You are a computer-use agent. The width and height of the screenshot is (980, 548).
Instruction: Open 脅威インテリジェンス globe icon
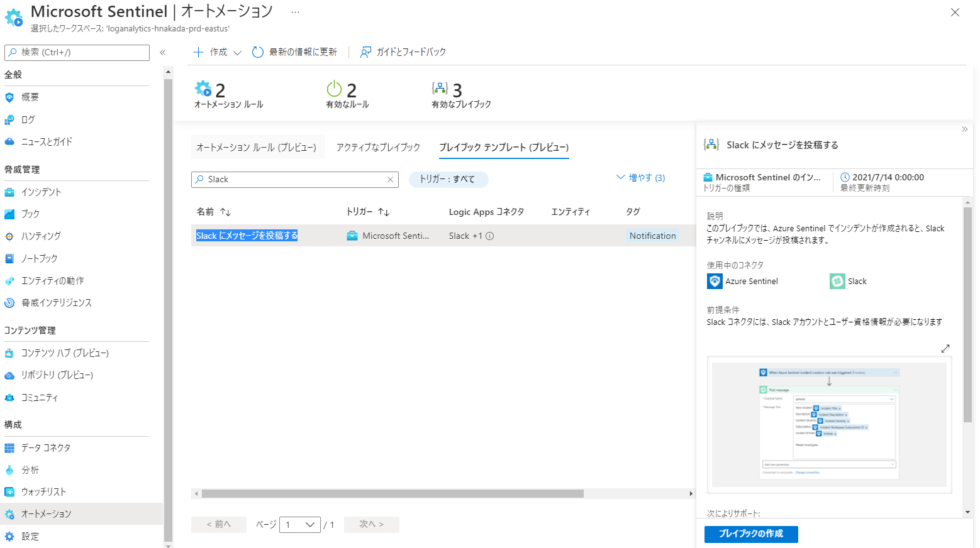(x=9, y=303)
